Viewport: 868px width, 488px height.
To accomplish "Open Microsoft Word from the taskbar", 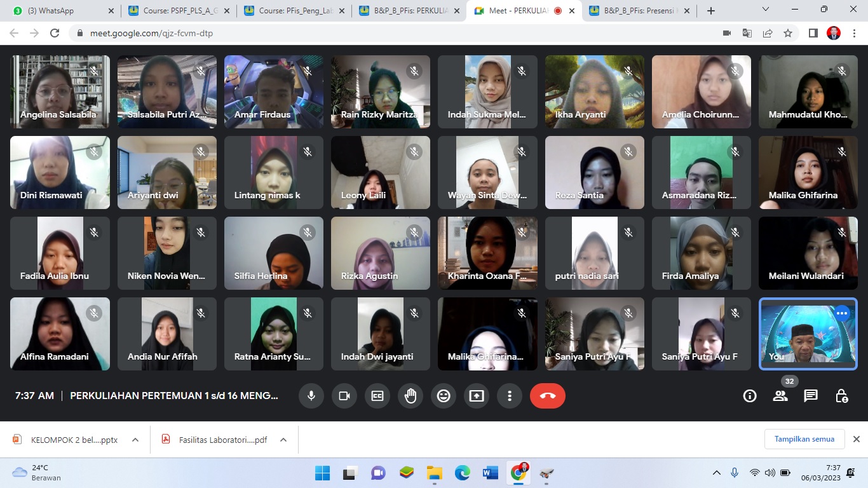I will click(x=490, y=473).
